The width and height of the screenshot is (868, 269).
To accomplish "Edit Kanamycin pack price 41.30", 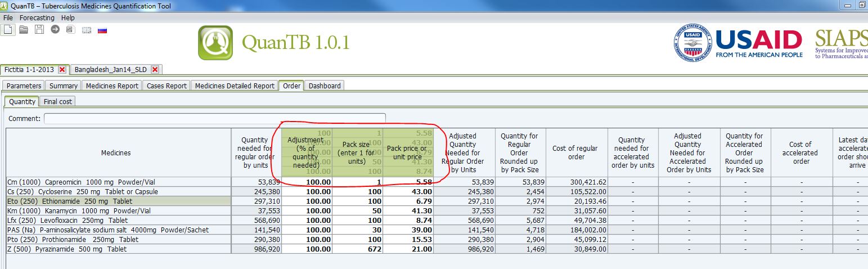I will tap(408, 210).
